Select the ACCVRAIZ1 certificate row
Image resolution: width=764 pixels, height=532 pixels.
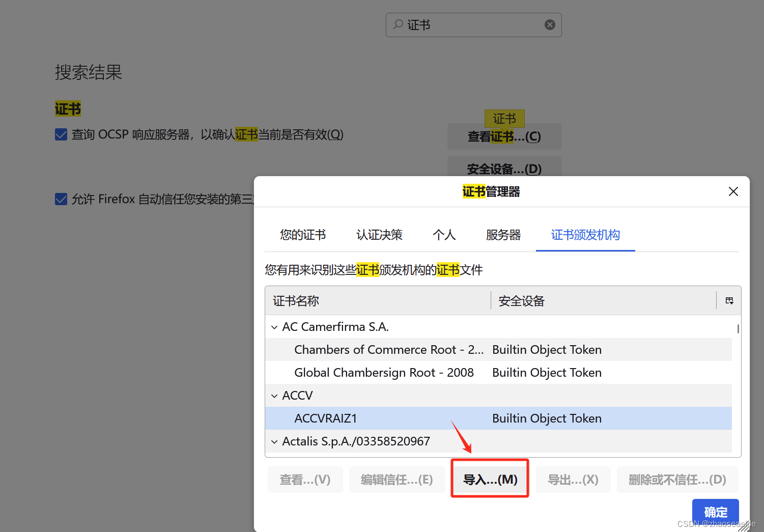[x=499, y=418]
